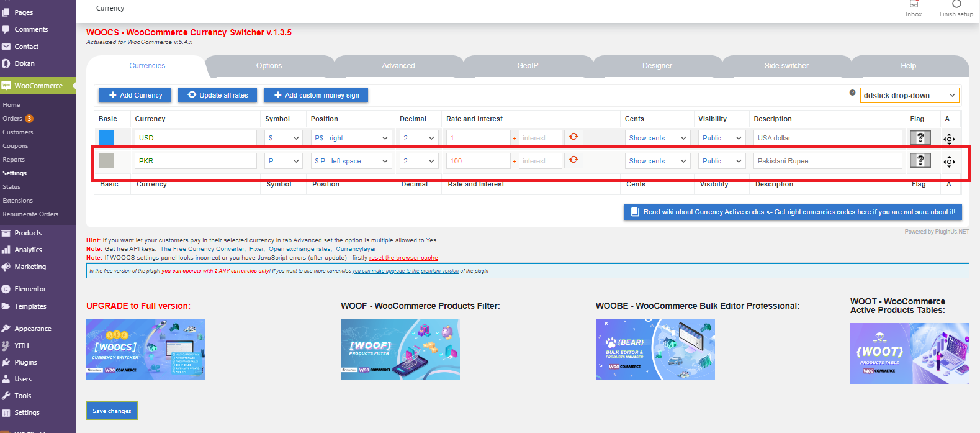Open Tools wrench icon
Screen dimensions: 980x433
click(6, 396)
